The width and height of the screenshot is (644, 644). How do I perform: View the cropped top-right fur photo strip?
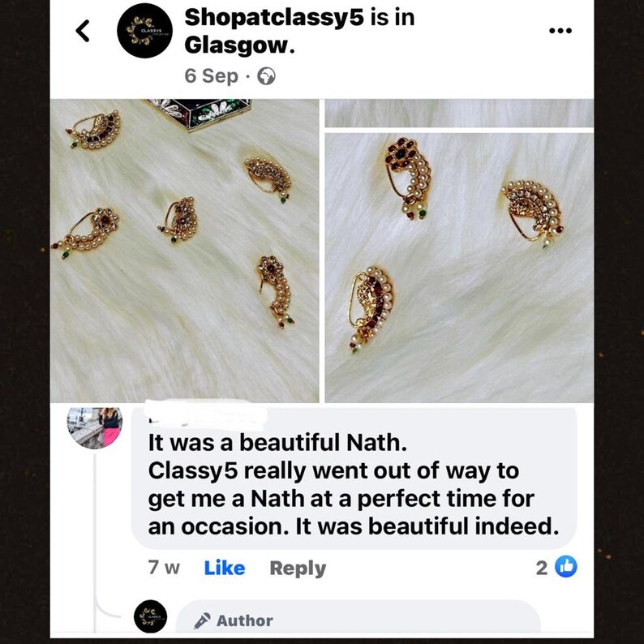point(459,113)
